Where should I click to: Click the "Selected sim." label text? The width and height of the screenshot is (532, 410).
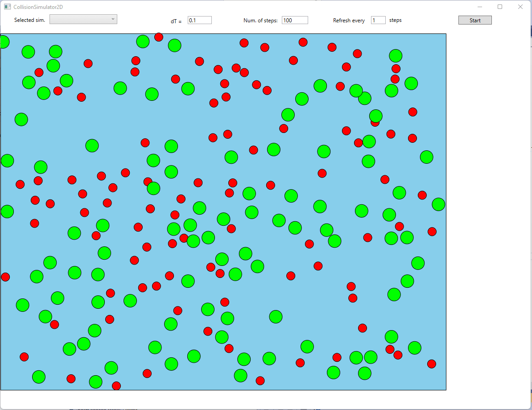pos(29,20)
